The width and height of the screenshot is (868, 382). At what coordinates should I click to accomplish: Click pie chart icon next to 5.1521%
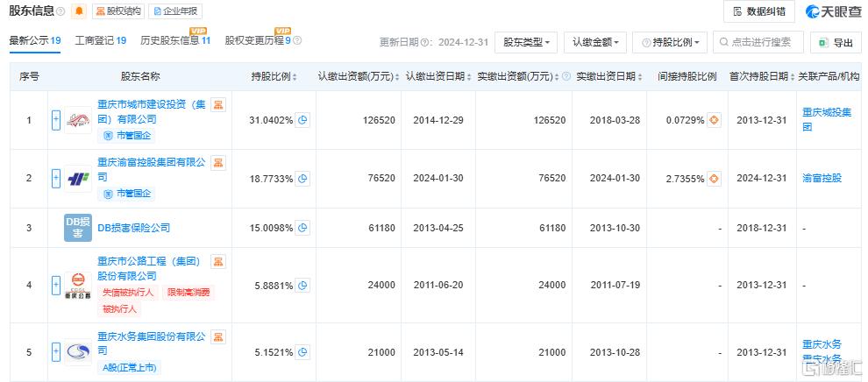pyautogui.click(x=302, y=352)
